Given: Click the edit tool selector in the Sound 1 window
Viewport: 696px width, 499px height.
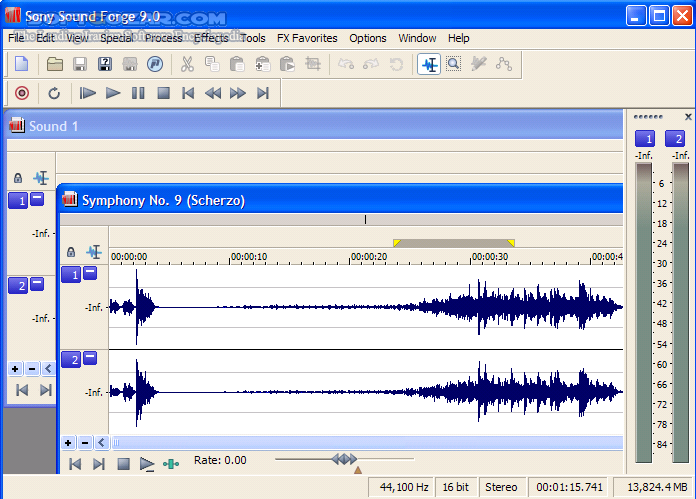Looking at the screenshot, I should click(41, 178).
